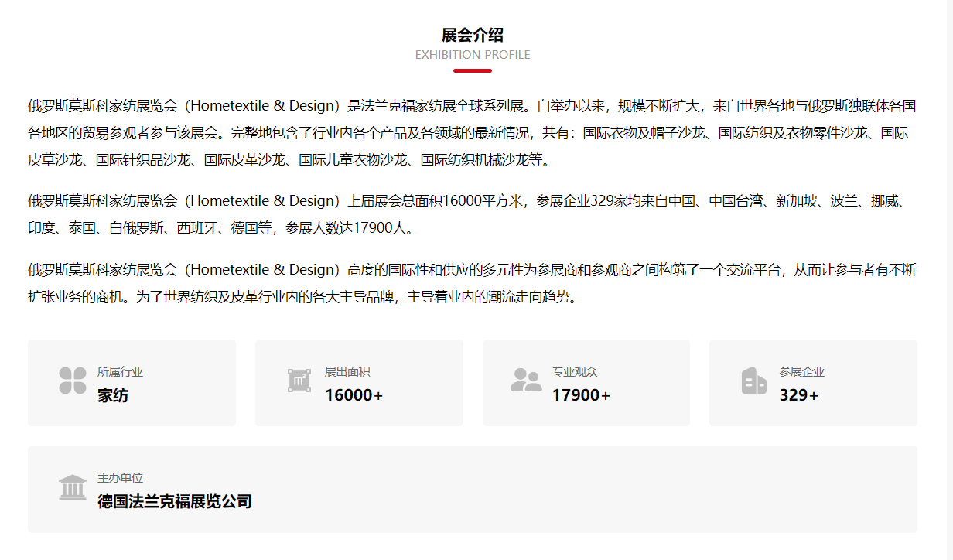This screenshot has width=953, height=560.
Task: Click the paragraph beginning 是法兰克福家纺展全球系列展
Action: click(x=473, y=133)
